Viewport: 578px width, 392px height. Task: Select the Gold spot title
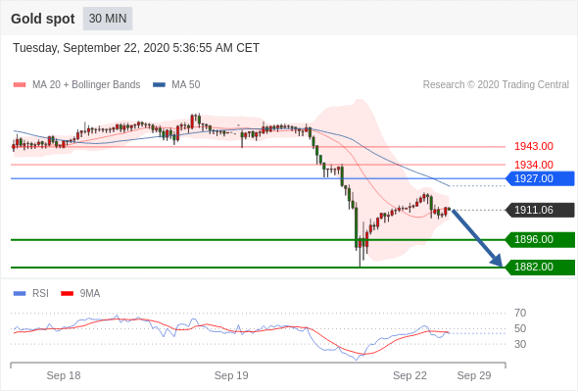43,19
